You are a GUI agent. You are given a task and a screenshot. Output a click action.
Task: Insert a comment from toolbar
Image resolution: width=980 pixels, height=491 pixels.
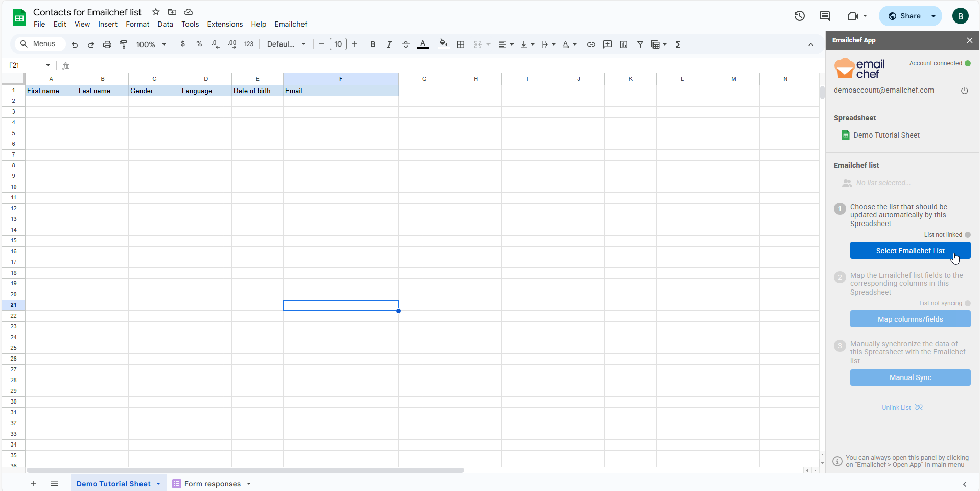point(608,44)
